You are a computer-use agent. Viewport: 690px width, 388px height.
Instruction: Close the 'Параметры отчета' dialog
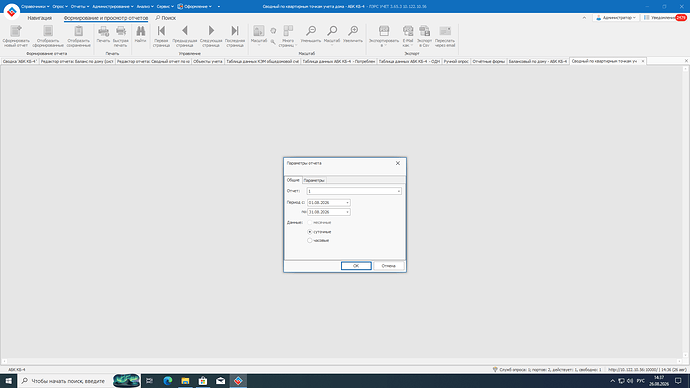click(398, 163)
